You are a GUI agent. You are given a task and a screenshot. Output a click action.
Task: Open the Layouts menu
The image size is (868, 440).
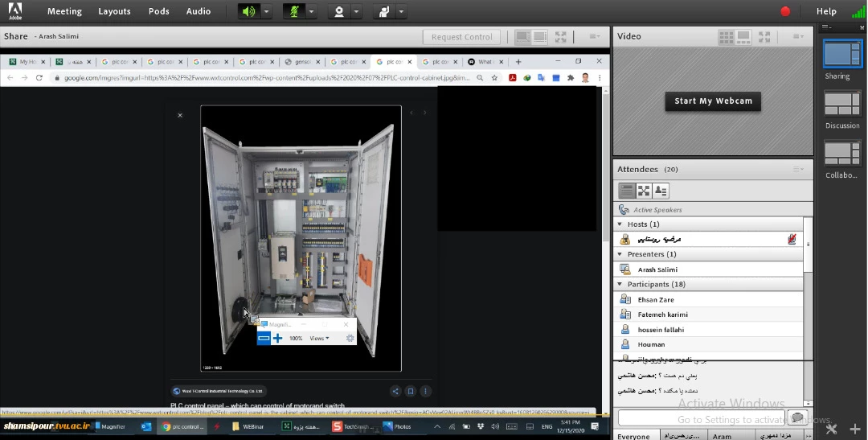[114, 11]
